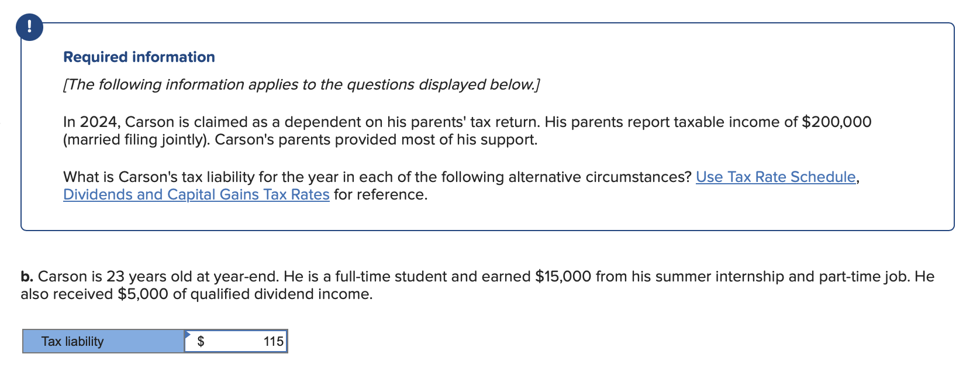Click the blue shaded Tax liability header
Viewport: 980px width, 378px height.
(103, 341)
